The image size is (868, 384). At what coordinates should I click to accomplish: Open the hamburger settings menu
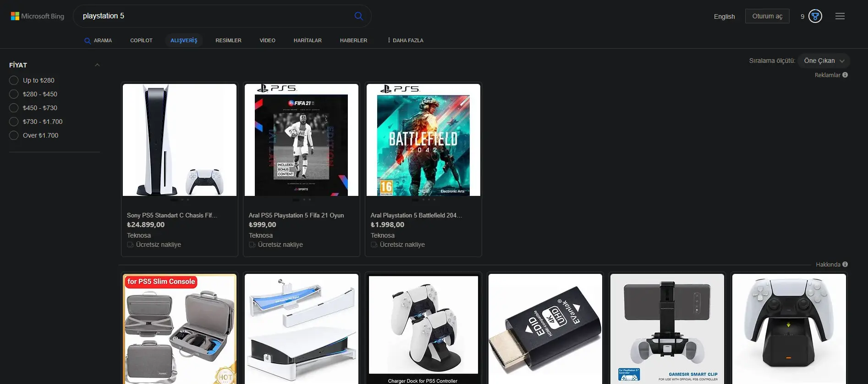[x=840, y=16]
